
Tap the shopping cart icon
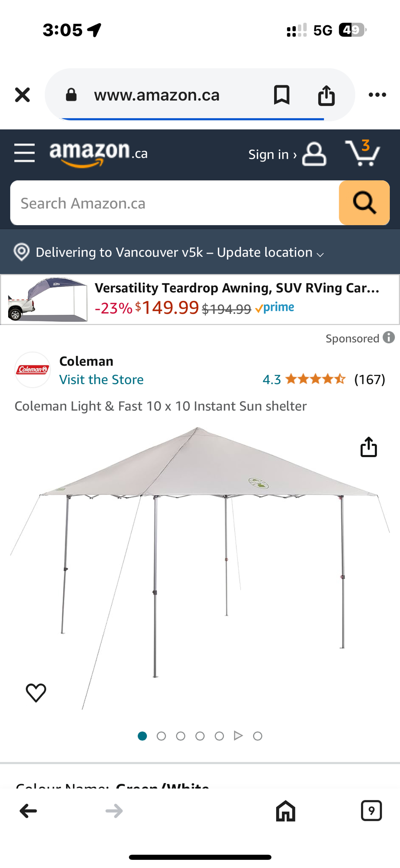click(363, 153)
